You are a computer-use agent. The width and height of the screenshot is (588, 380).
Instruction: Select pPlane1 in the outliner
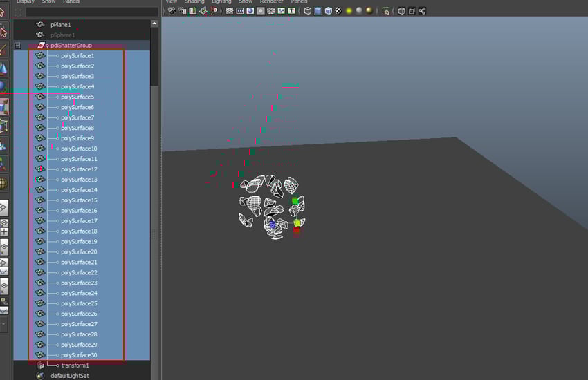tap(60, 25)
